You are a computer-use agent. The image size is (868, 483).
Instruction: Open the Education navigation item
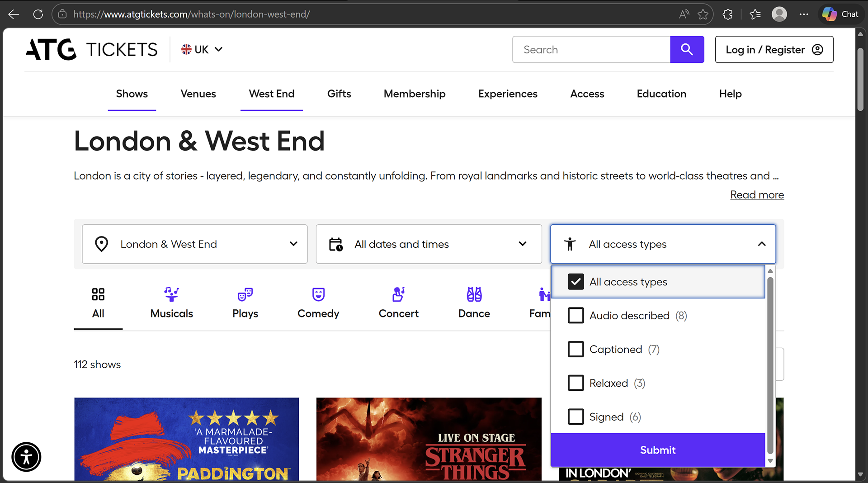click(661, 94)
